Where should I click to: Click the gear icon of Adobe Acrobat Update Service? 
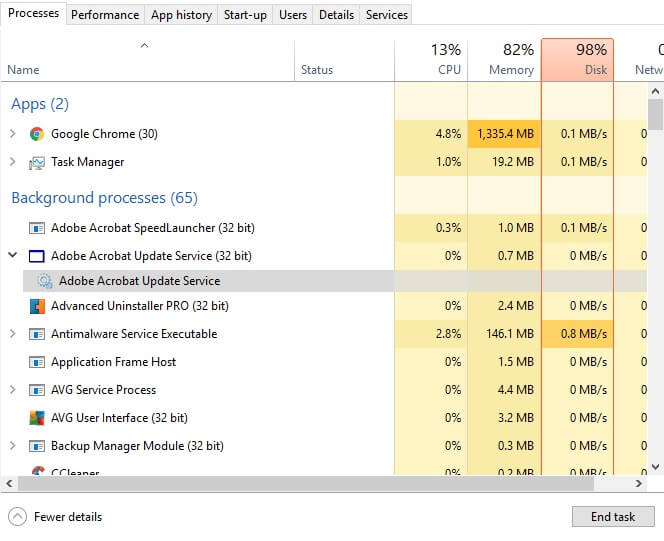tap(44, 281)
